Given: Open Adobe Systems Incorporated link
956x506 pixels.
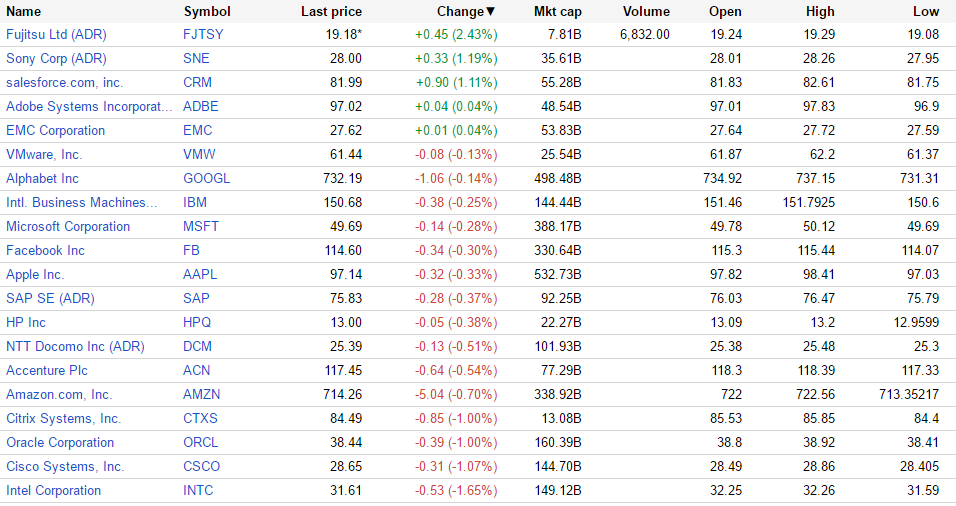Looking at the screenshot, I should pos(89,106).
